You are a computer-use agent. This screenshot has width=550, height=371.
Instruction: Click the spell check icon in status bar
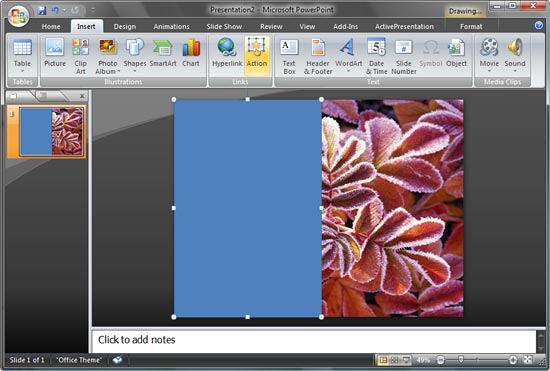[118, 360]
